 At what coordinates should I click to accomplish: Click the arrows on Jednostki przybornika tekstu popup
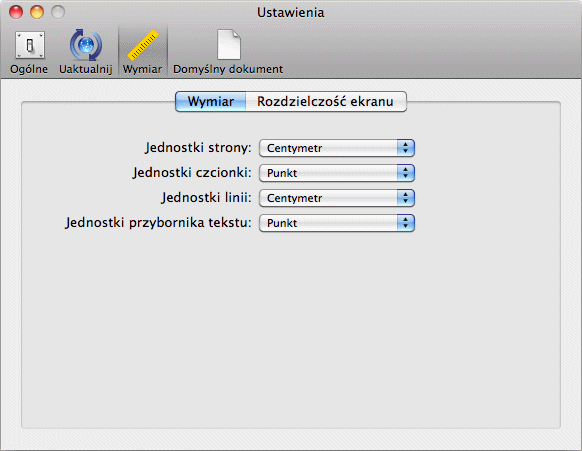point(405,223)
